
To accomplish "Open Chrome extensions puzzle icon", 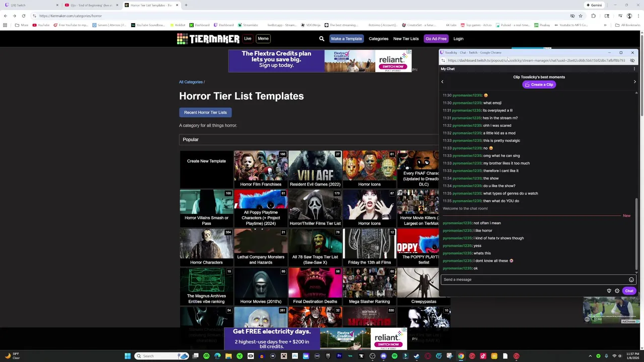I will tap(593, 16).
